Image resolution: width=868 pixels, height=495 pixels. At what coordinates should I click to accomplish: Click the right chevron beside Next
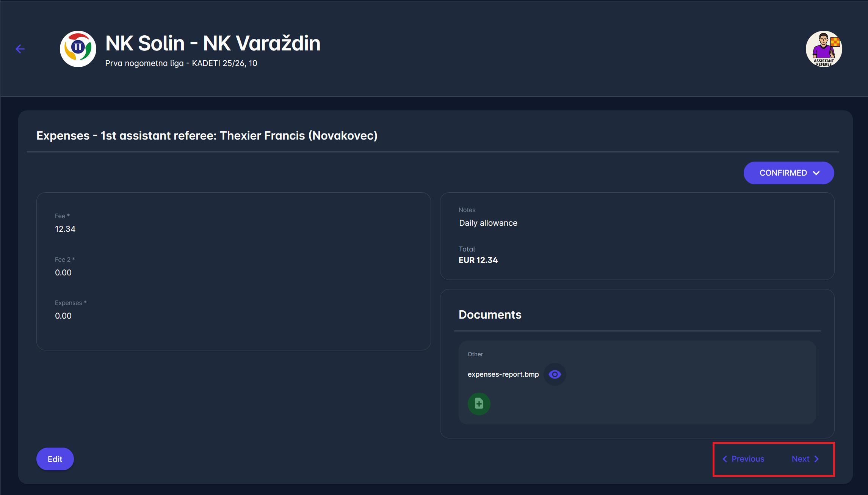click(x=817, y=459)
